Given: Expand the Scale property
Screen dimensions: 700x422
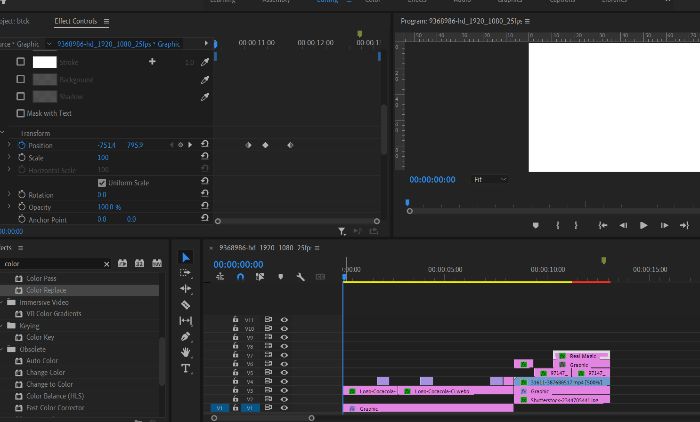Looking at the screenshot, I should pyautogui.click(x=9, y=157).
